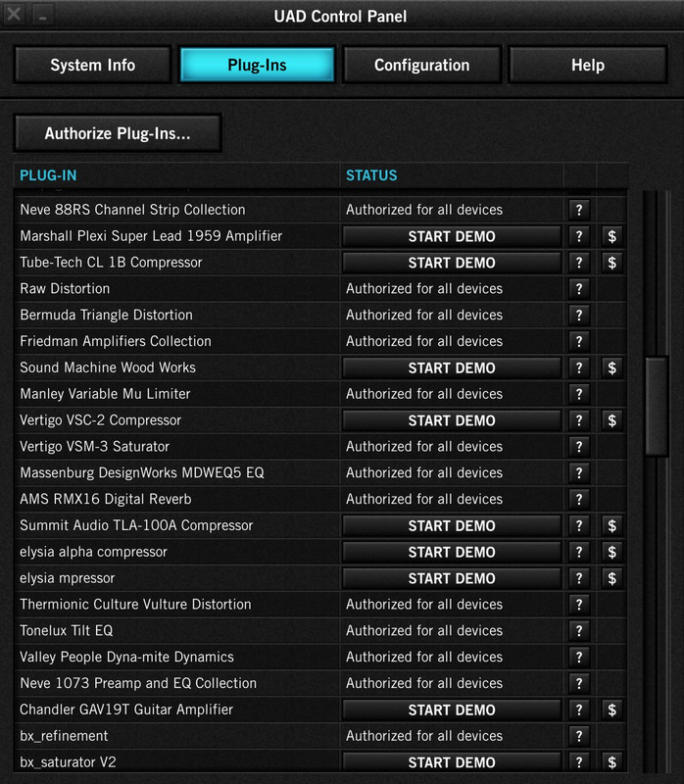Buy bx_saturator V2 plug-in

(x=611, y=762)
